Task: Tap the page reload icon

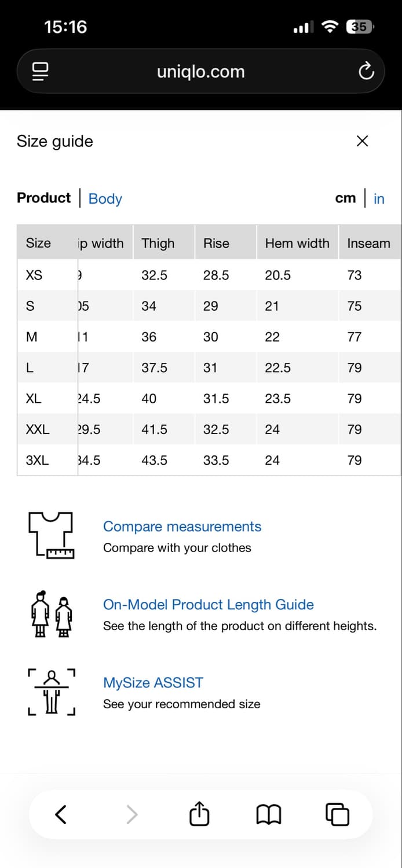Action: point(366,72)
